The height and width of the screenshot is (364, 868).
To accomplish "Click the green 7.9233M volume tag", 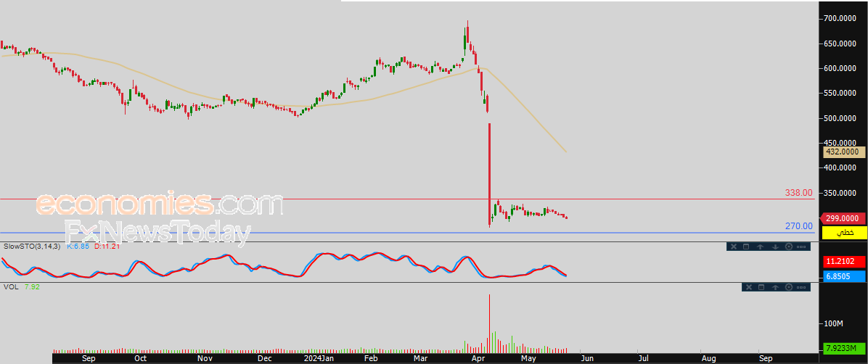I will coord(845,349).
